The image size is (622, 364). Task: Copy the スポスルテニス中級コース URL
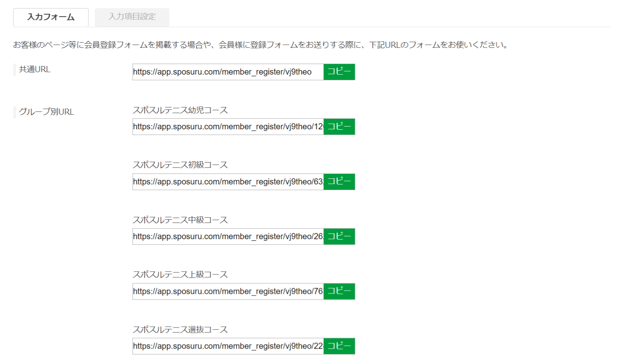pos(339,236)
